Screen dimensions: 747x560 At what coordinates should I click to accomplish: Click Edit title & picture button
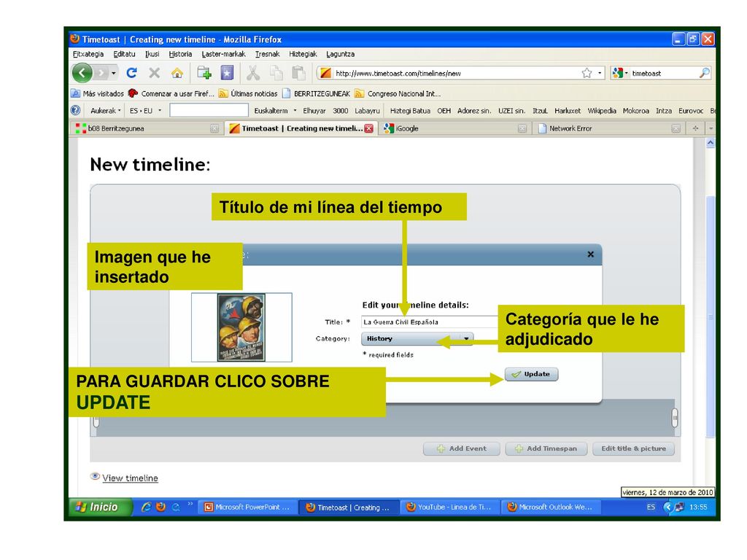pos(634,448)
